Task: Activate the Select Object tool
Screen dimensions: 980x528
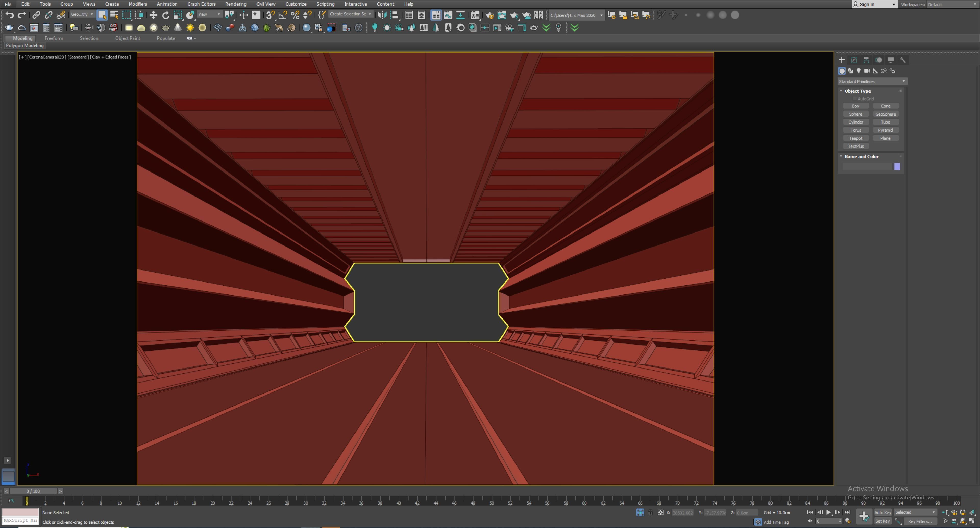Action: (102, 15)
